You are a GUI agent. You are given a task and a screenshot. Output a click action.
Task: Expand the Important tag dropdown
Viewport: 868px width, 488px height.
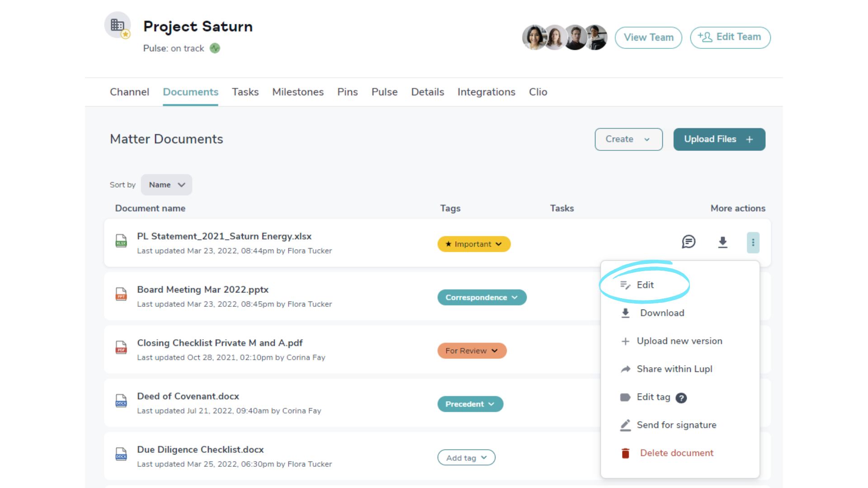pos(474,244)
